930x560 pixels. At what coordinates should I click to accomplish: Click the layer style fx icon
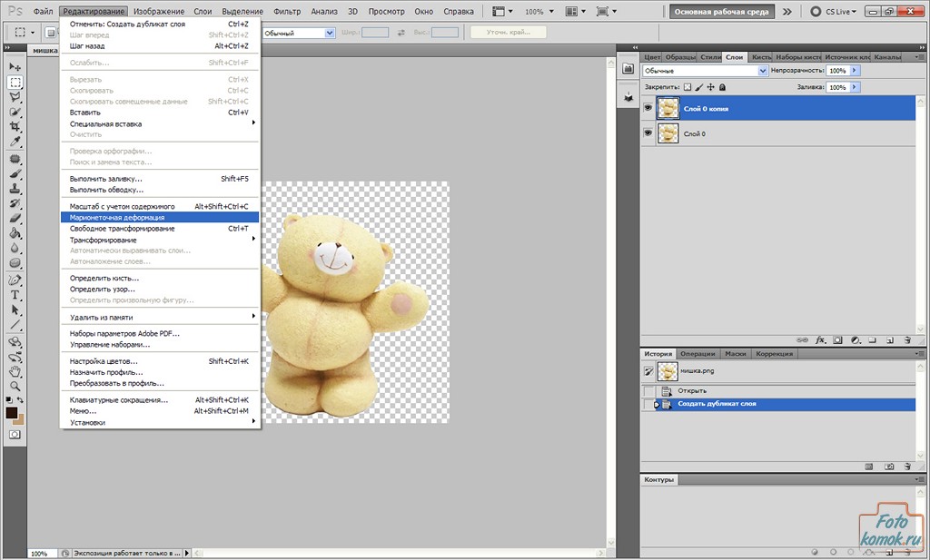point(820,339)
